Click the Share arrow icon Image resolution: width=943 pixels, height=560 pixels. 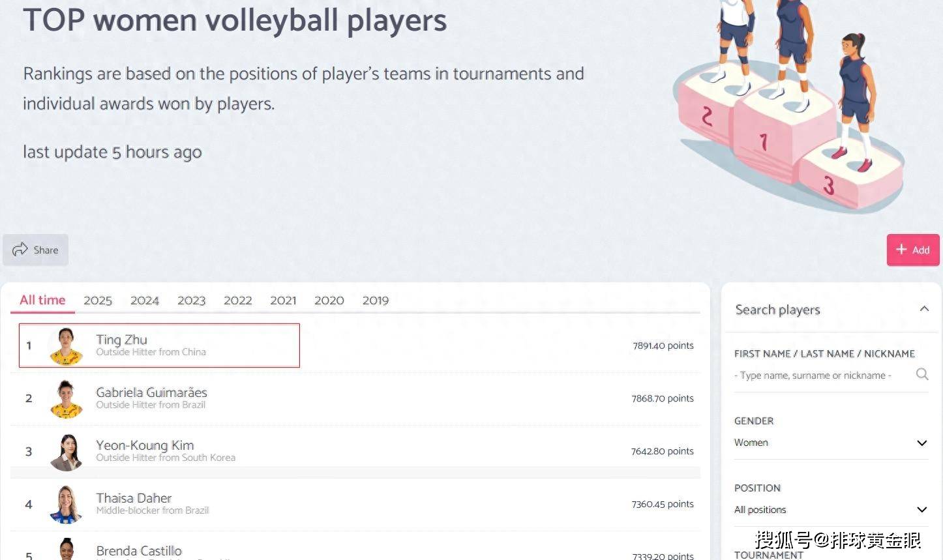(20, 249)
